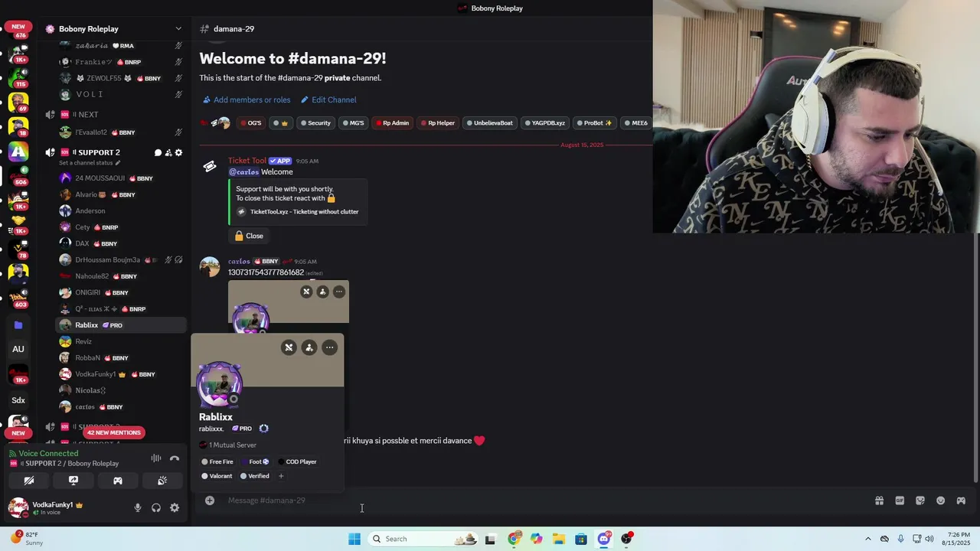
Task: Open the emoji picker
Action: [940, 500]
